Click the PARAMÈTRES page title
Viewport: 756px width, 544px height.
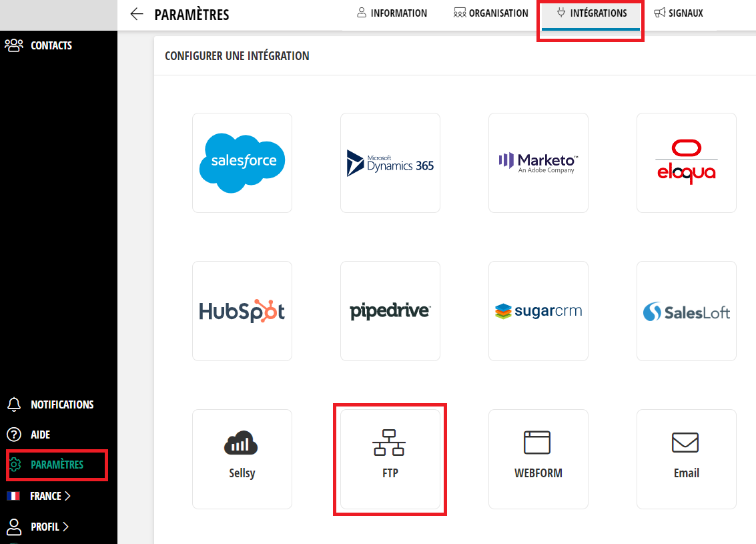coord(192,15)
